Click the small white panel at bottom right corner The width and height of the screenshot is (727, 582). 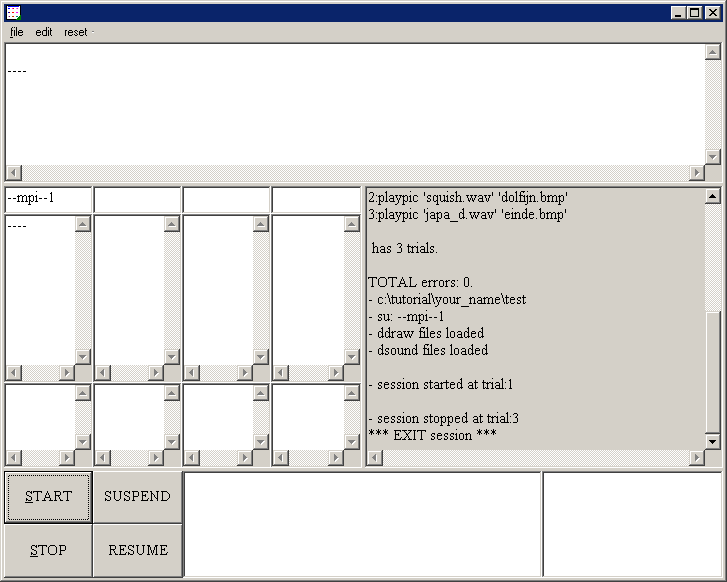coord(632,524)
